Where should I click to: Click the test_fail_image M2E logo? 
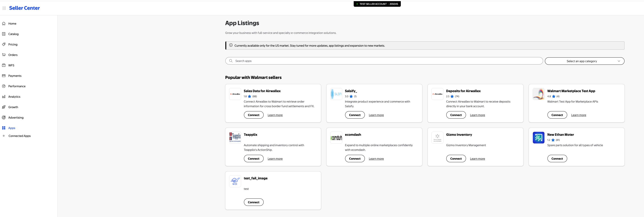coord(235,181)
